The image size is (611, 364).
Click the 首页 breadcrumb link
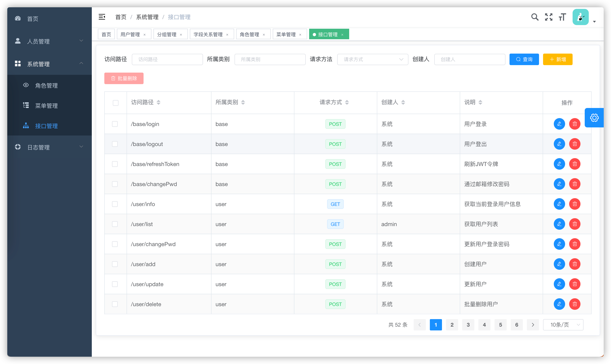tap(121, 17)
